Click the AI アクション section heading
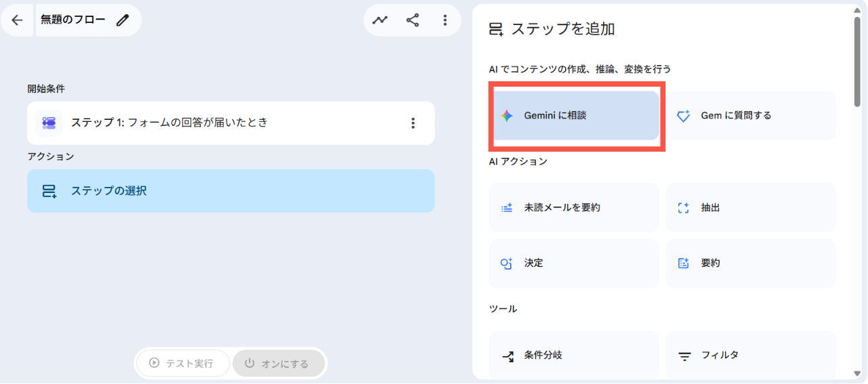Viewport: 868px width, 384px height. click(518, 161)
